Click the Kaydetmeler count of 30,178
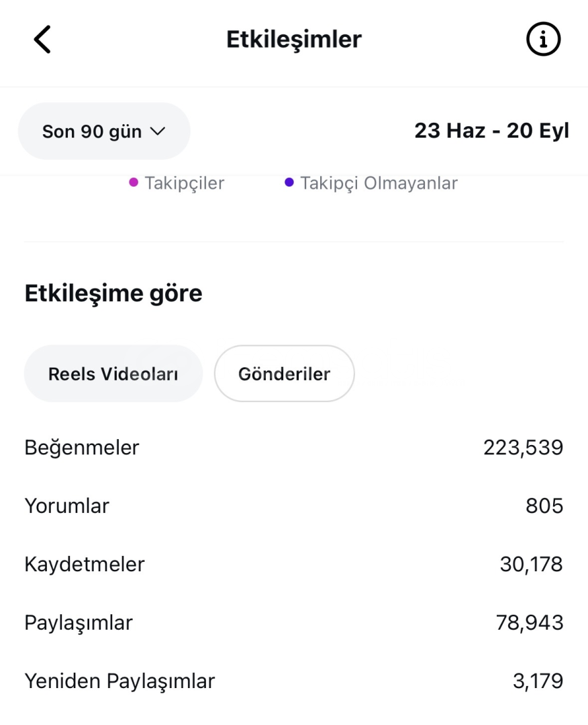This screenshot has width=588, height=725. [530, 565]
